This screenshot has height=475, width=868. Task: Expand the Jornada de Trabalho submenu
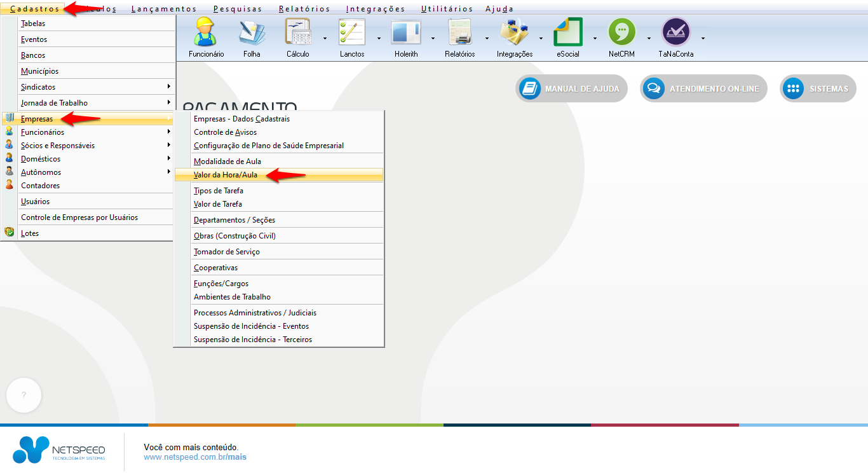click(x=95, y=102)
